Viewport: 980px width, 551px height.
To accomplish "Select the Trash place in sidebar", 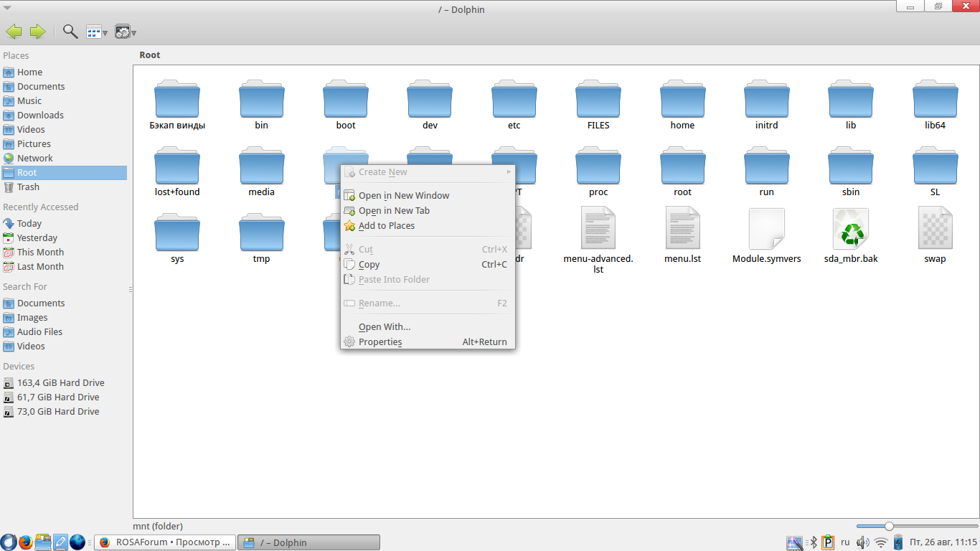I will point(28,187).
